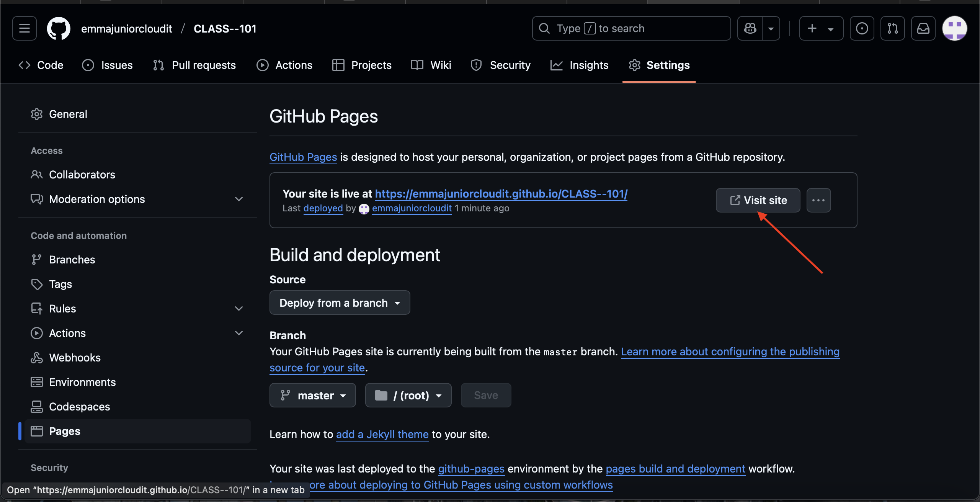The width and height of the screenshot is (980, 502).
Task: Open the live site URL link
Action: pos(501,194)
